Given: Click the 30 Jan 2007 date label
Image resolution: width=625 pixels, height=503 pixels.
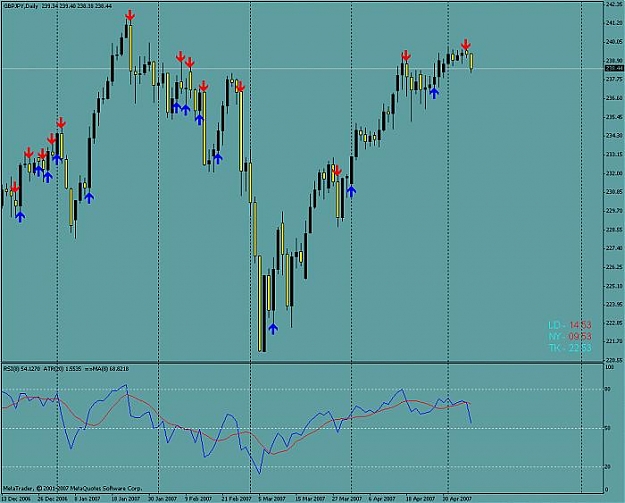Looking at the screenshot, I should click(x=163, y=499).
